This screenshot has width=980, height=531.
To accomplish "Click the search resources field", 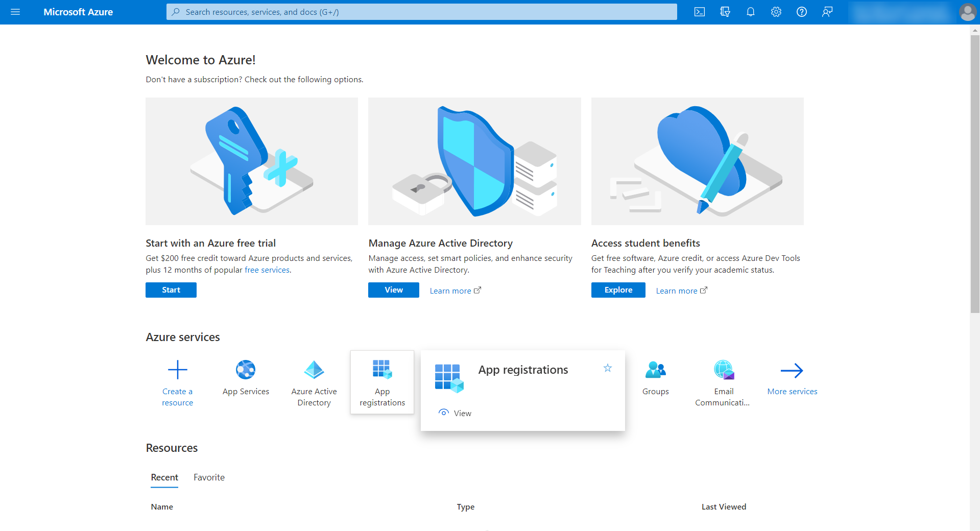I will [x=421, y=12].
